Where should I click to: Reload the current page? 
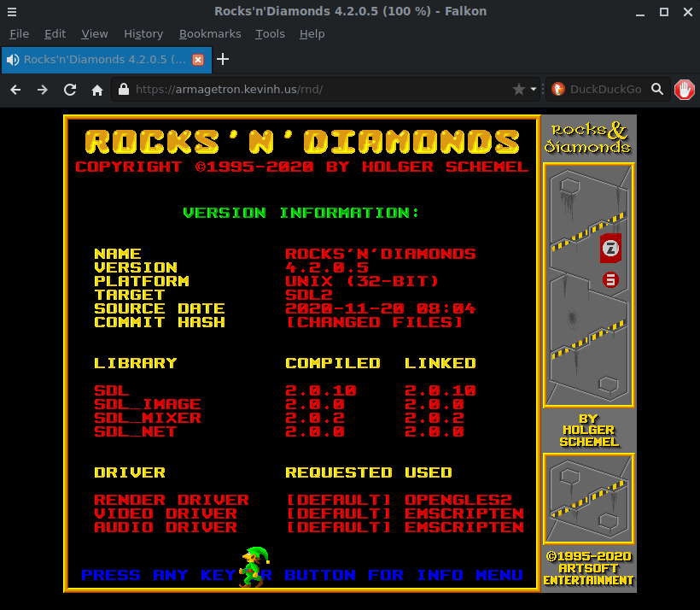pos(70,90)
